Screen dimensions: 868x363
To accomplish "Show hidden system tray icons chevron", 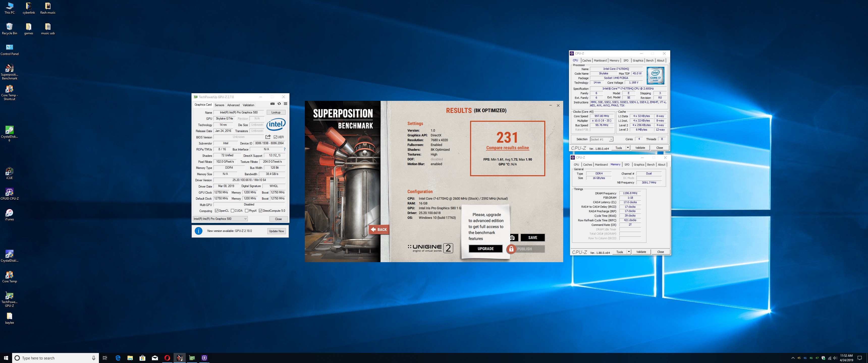I will [x=793, y=358].
